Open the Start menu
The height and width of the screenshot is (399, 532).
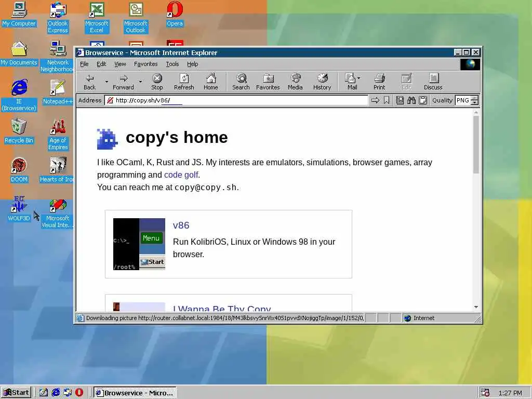[x=16, y=393]
